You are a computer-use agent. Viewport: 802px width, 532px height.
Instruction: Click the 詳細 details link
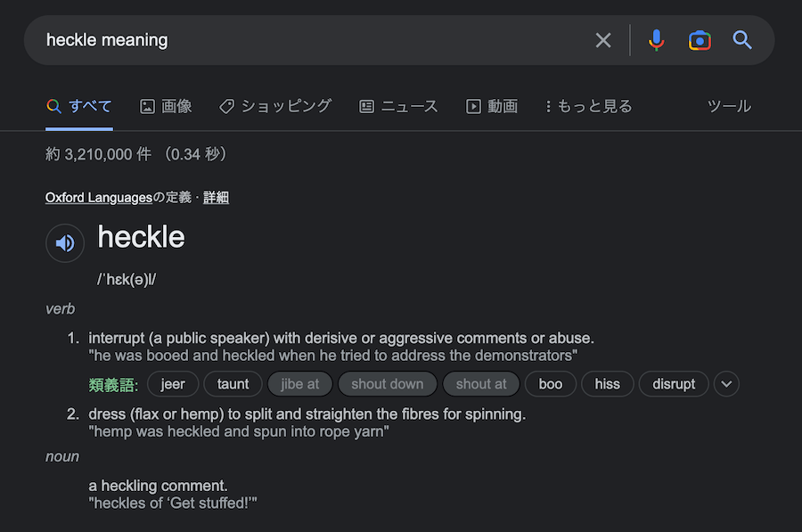click(x=216, y=198)
